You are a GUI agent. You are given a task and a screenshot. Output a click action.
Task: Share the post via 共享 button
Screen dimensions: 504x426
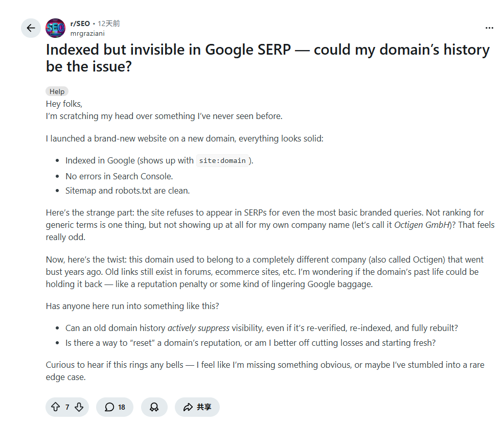197,407
